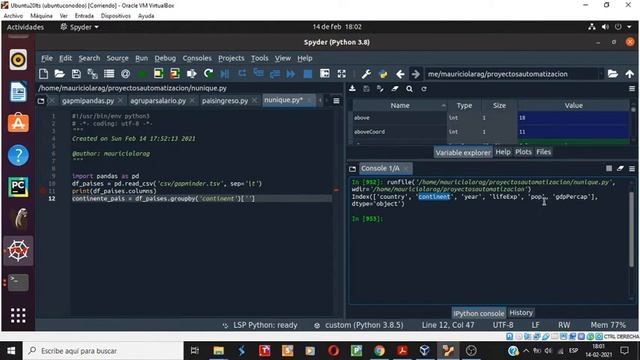
Task: Browse for a working directory
Action: 613,74
